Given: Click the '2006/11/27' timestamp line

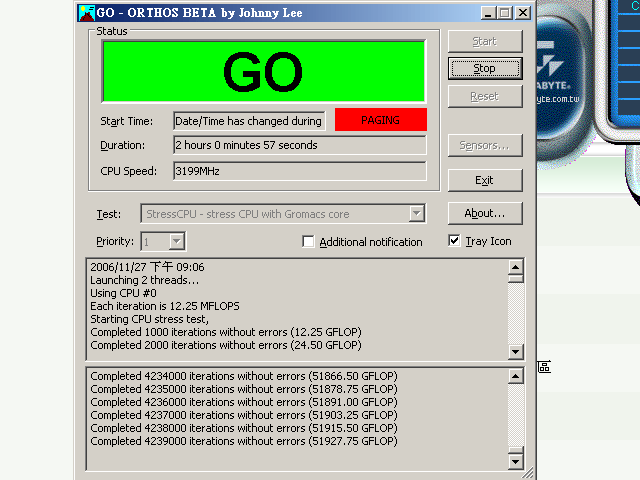Looking at the screenshot, I should (x=147, y=267).
